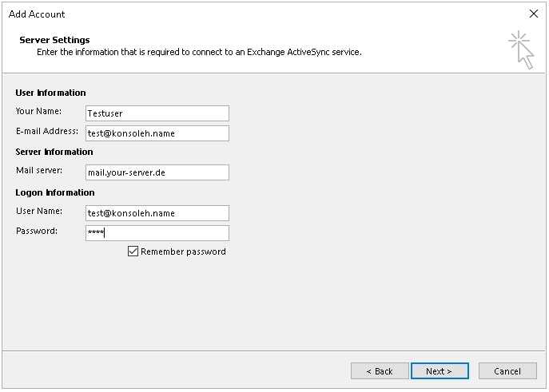
Task: Click the Remember password label text
Action: (183, 251)
